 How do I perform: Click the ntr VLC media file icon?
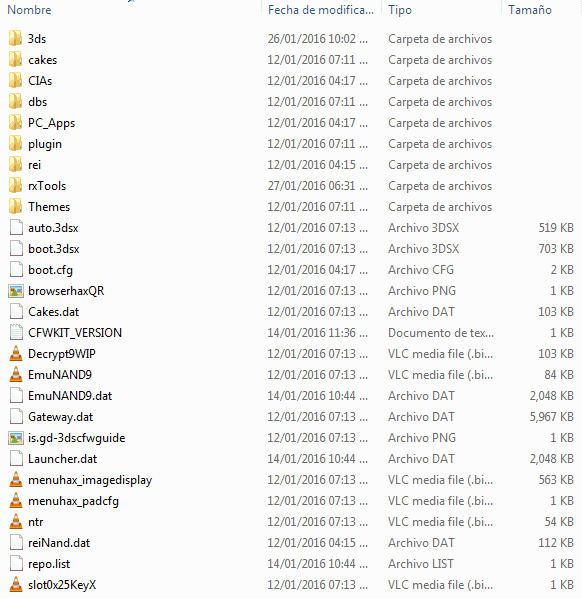(x=16, y=522)
